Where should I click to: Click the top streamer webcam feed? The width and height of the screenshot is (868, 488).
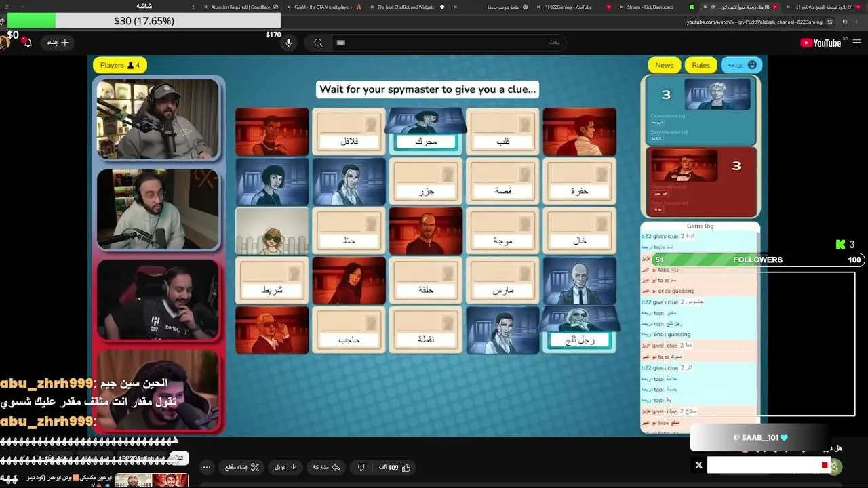pyautogui.click(x=158, y=120)
